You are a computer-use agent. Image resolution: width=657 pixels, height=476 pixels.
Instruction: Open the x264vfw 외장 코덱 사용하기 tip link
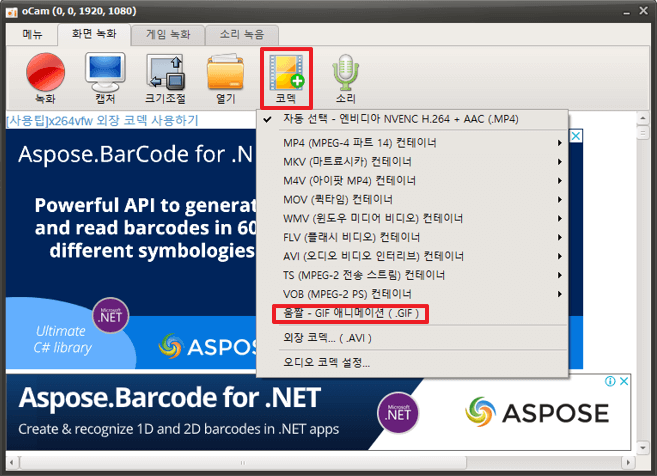point(102,121)
